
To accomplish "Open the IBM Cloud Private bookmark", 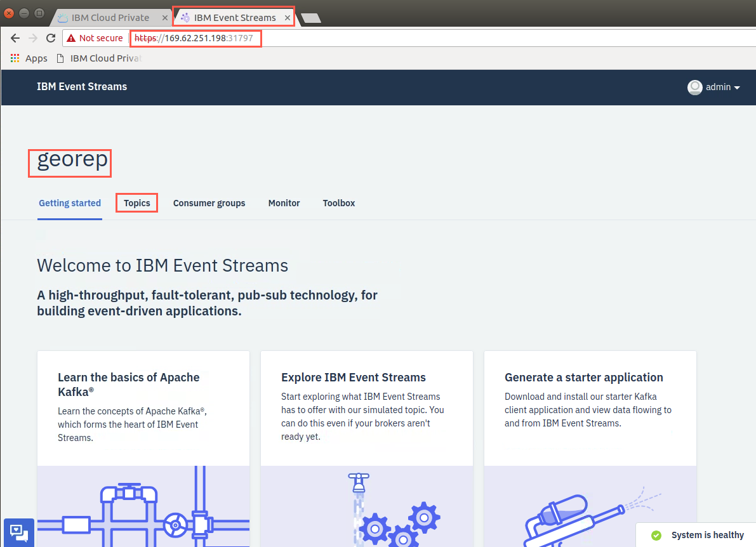I will 100,58.
